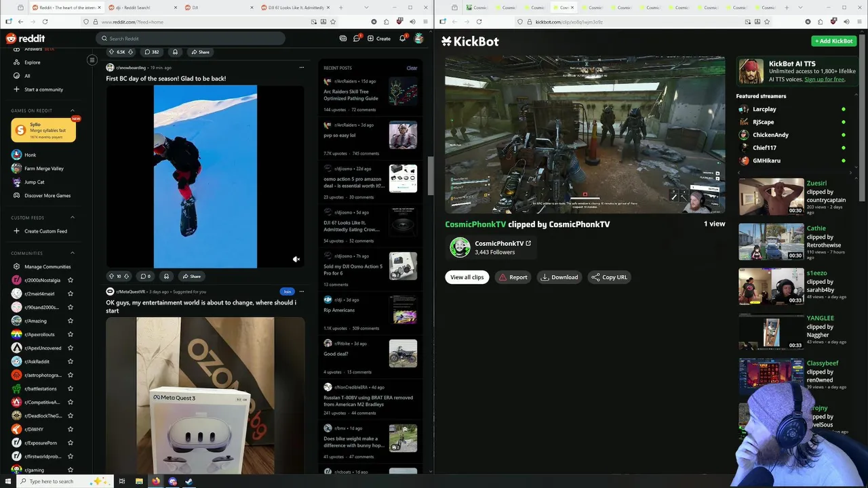Report the KickBot clip
Screen dimensions: 868x488
point(513,277)
